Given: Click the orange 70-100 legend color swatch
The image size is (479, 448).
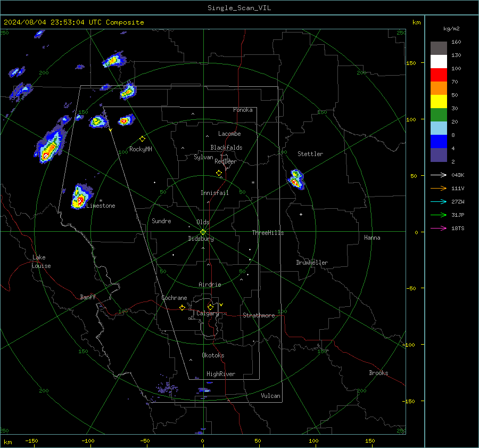Looking at the screenshot, I should [x=439, y=88].
